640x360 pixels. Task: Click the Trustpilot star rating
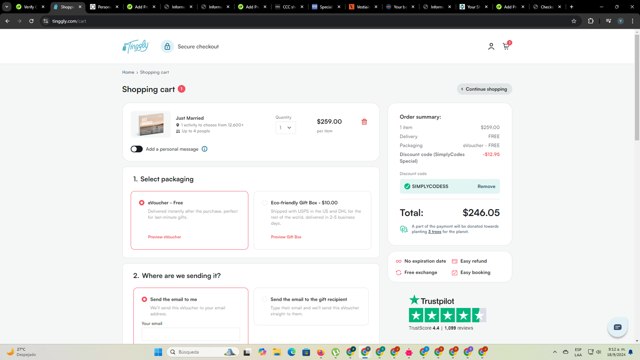[447, 315]
